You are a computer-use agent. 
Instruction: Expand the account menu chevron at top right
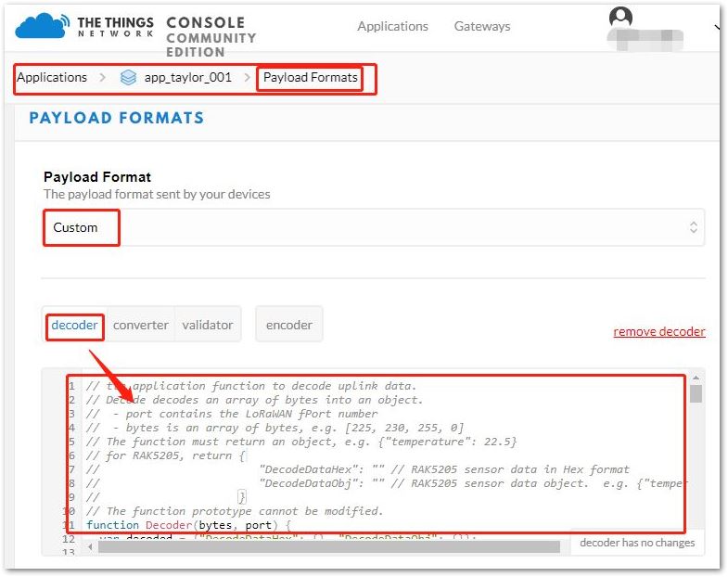pos(718,27)
